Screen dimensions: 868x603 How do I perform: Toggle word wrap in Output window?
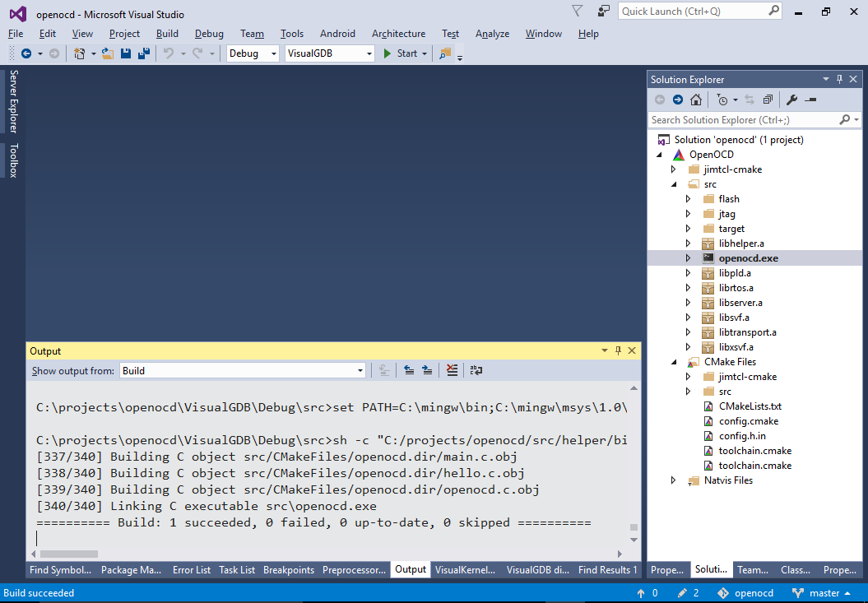point(476,370)
